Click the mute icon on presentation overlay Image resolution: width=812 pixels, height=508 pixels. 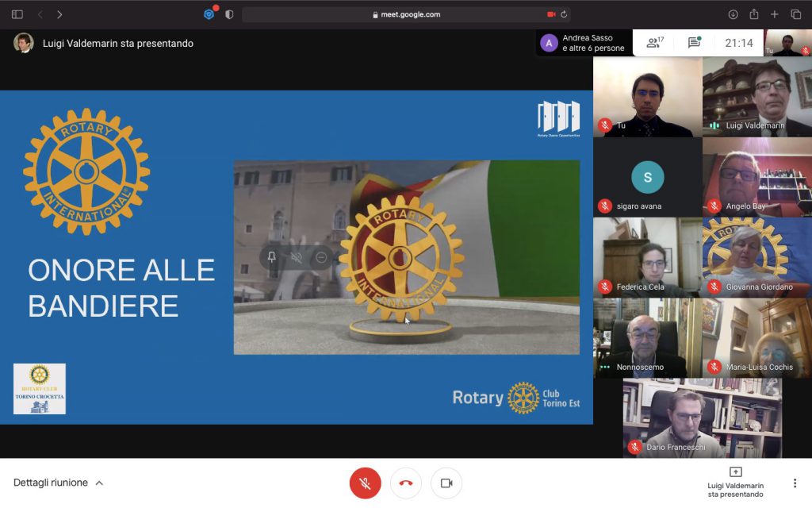(x=297, y=257)
